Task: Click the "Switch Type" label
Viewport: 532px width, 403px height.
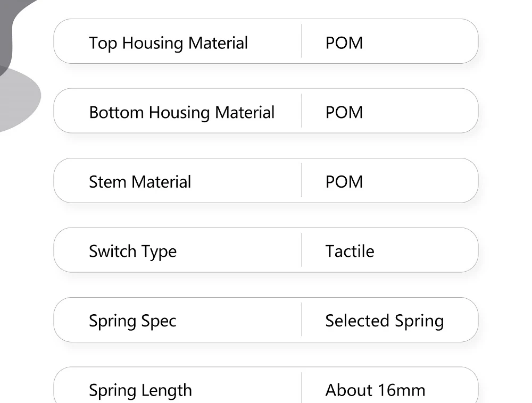Action: [x=132, y=251]
